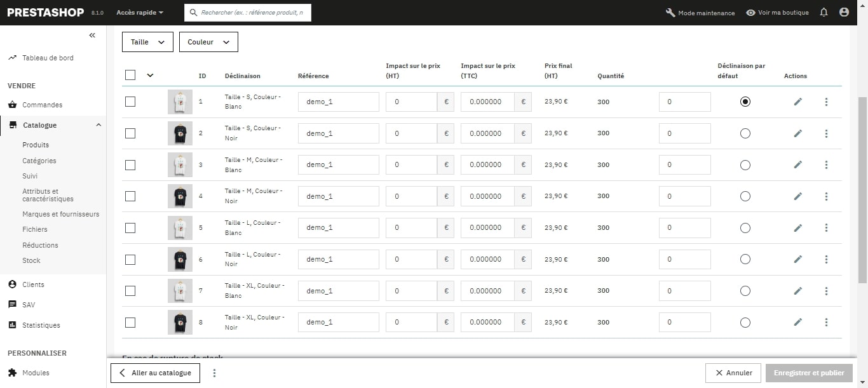Screen dimensions: 868x388
Task: Click Mode maintenance wrench link
Action: (x=700, y=13)
